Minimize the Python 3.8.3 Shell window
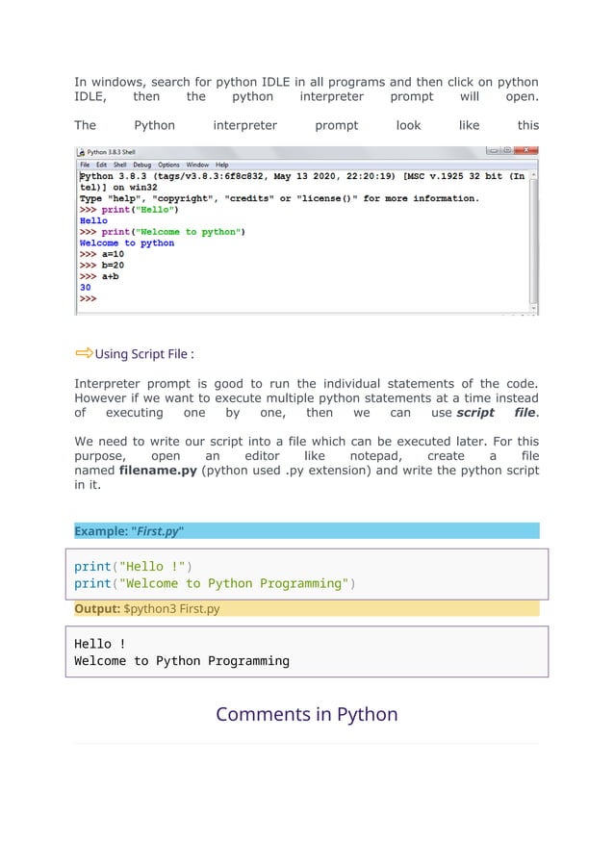Screen dimensions: 614x868 click(492, 150)
